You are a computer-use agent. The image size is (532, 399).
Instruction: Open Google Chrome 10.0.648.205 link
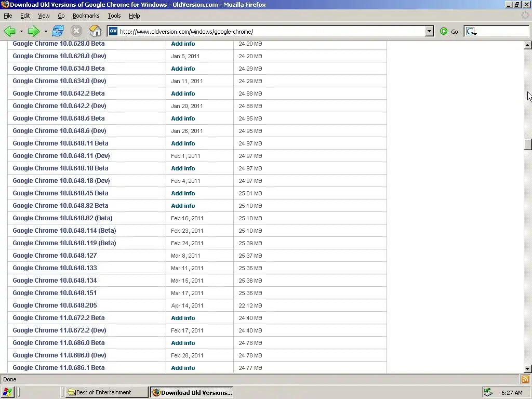point(55,305)
